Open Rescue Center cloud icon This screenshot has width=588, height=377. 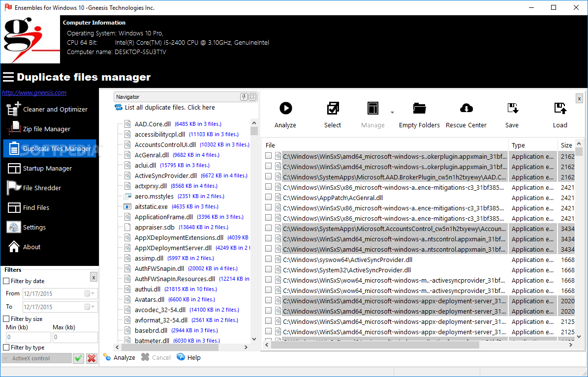point(466,108)
